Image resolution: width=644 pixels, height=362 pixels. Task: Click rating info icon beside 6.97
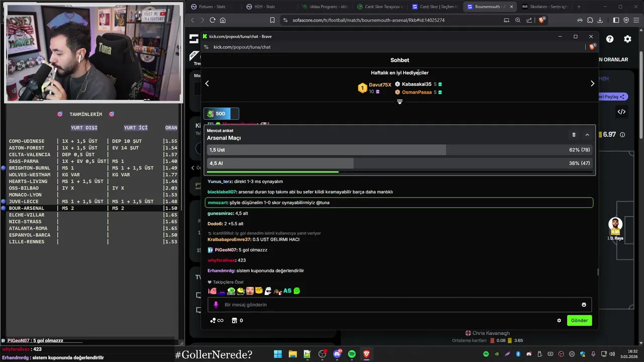(x=622, y=135)
